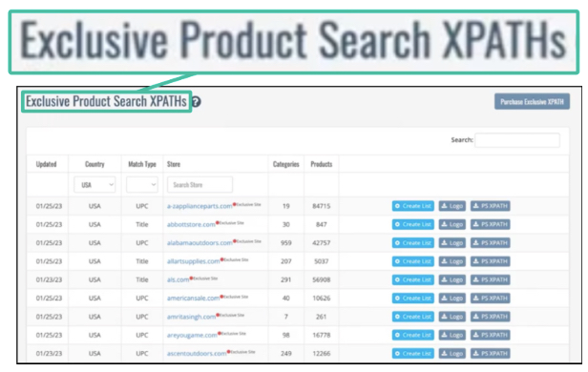Sort table by Products column header
Viewport: 588px width, 372px height.
(x=322, y=164)
